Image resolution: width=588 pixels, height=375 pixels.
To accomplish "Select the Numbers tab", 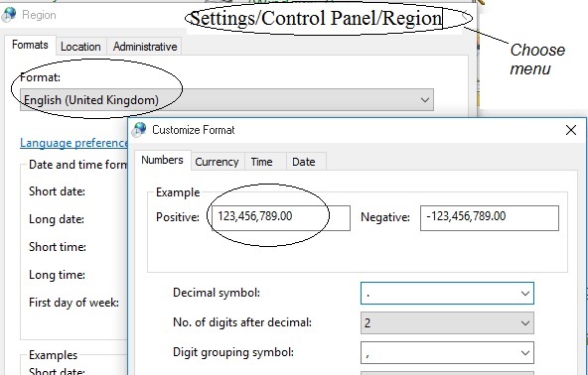I will (x=162, y=160).
